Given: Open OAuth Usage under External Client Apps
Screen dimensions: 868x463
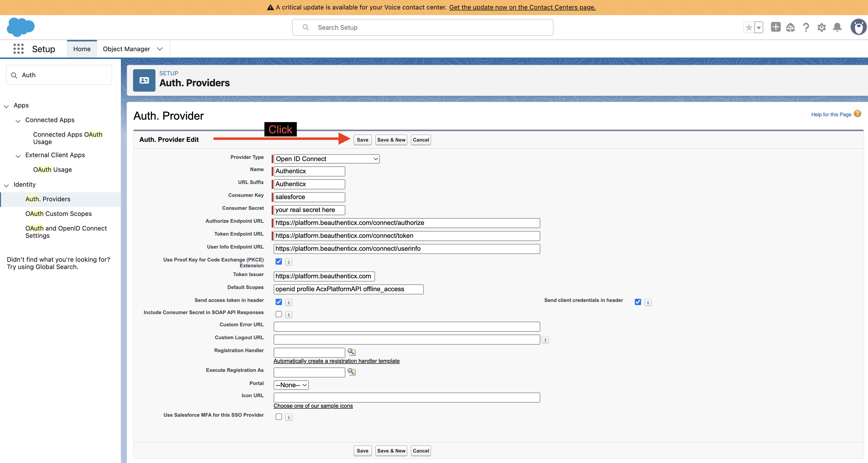Looking at the screenshot, I should [52, 170].
